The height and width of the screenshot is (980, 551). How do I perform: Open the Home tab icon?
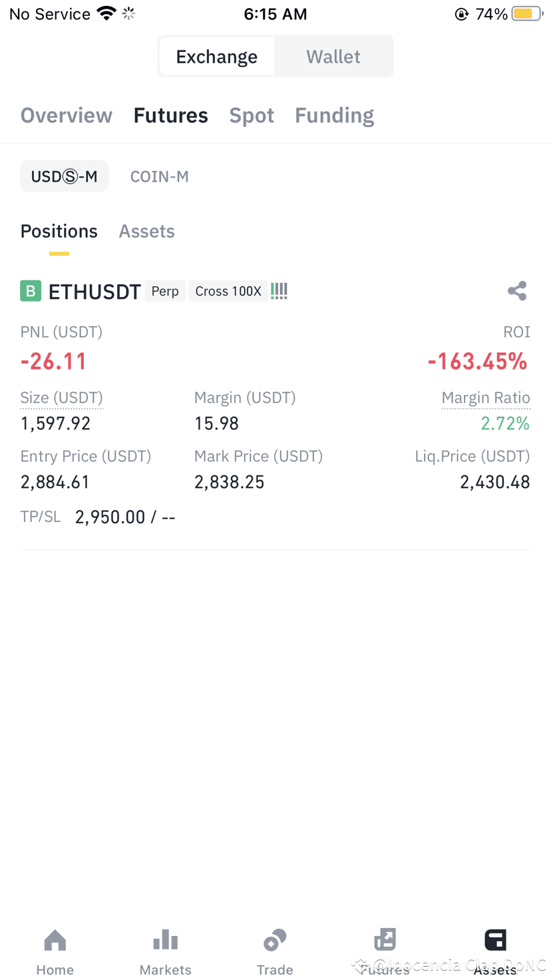(55, 940)
